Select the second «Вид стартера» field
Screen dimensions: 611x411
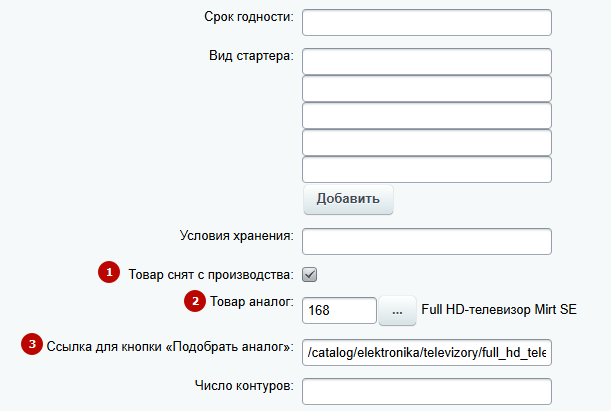tap(426, 89)
